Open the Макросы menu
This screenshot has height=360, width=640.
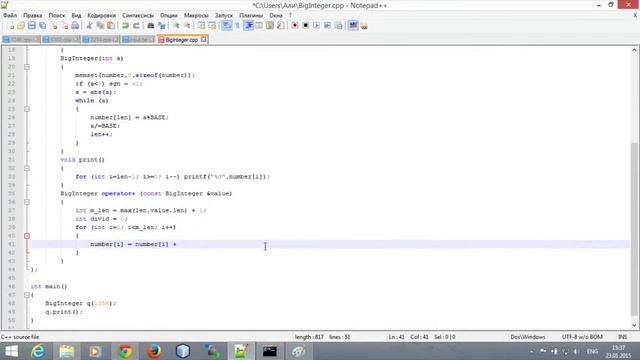tap(196, 15)
